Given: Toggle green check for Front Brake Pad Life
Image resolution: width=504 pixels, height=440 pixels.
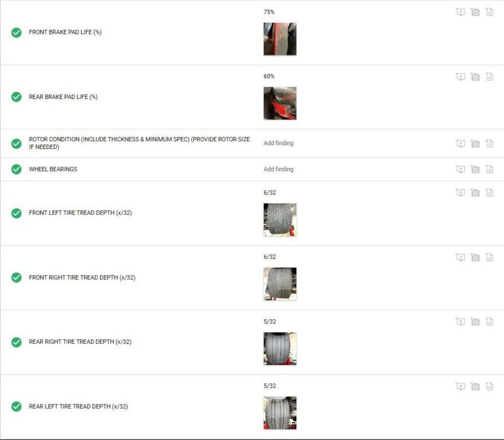Looking at the screenshot, I should (17, 33).
